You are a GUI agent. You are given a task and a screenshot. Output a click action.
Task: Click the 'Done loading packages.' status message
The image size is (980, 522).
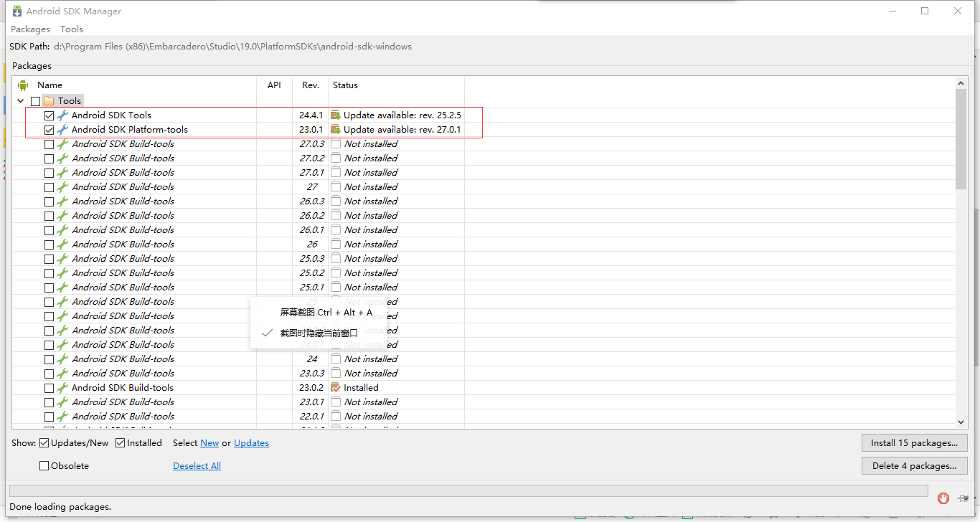click(x=60, y=507)
